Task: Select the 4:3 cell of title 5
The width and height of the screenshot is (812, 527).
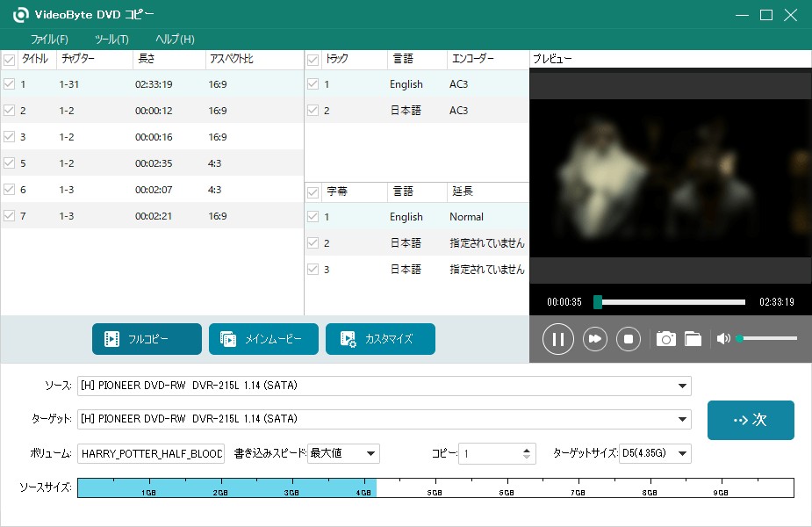Action: tap(214, 163)
